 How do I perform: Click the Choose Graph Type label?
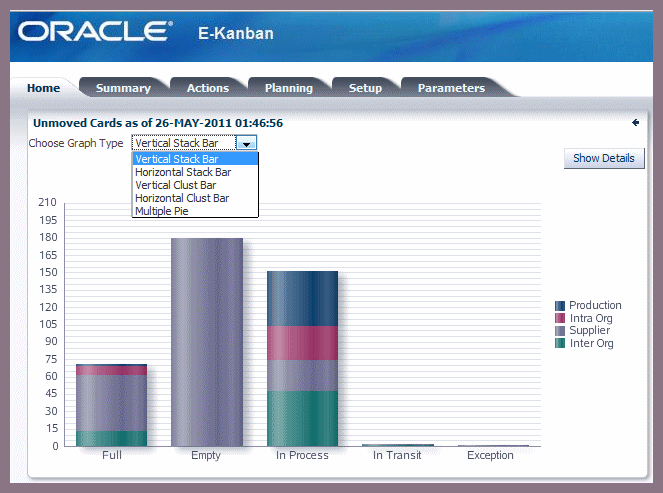click(76, 143)
